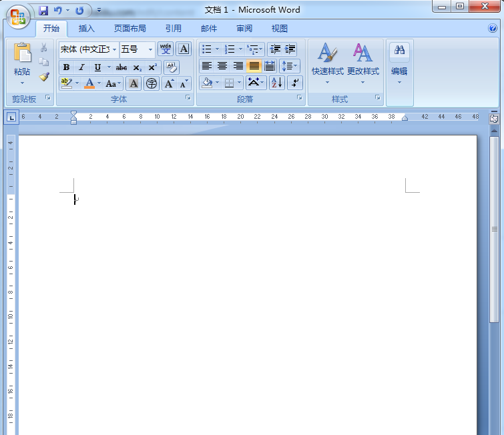The image size is (504, 435).
Task: Open 页面布局 tab
Action: click(130, 29)
